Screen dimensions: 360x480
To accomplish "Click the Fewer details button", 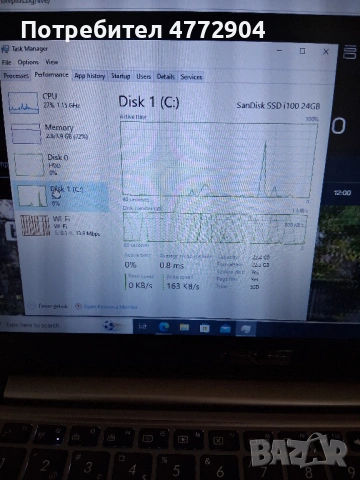I will pyautogui.click(x=49, y=306).
